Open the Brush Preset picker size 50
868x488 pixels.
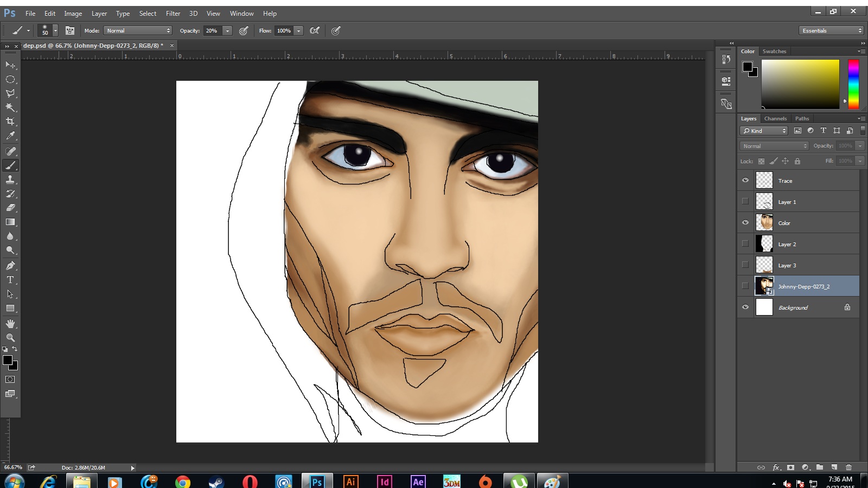click(x=48, y=31)
